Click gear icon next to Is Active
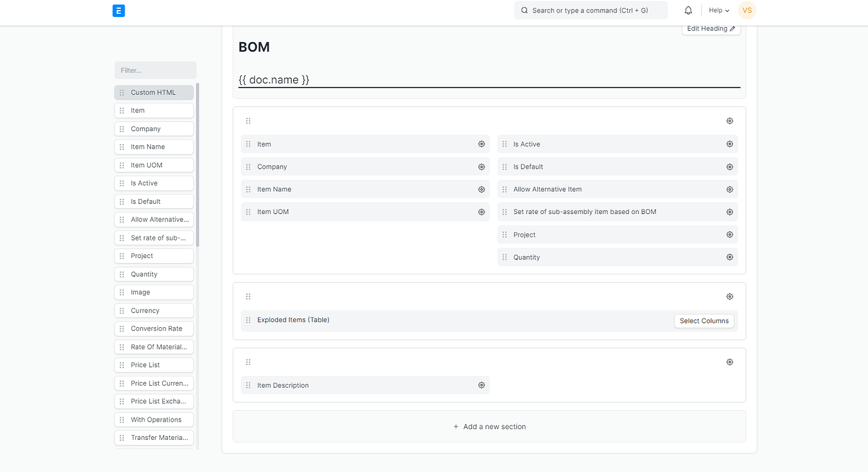The width and height of the screenshot is (868, 472). tap(730, 144)
